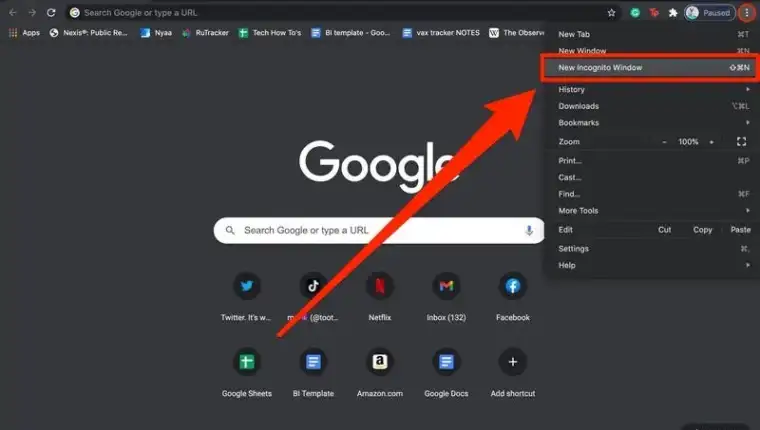Open the Tech How To's bookmark
760x430 pixels.
[x=270, y=32]
